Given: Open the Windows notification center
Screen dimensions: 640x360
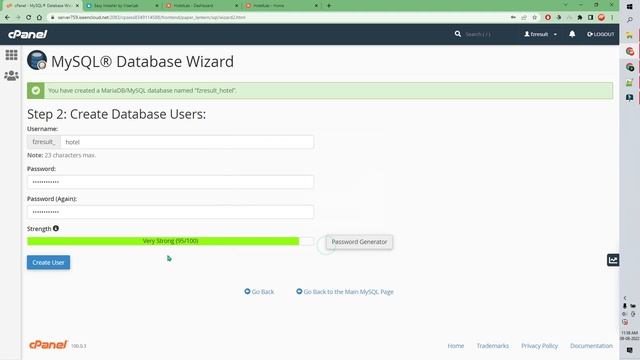Looking at the screenshot, I should (629, 350).
